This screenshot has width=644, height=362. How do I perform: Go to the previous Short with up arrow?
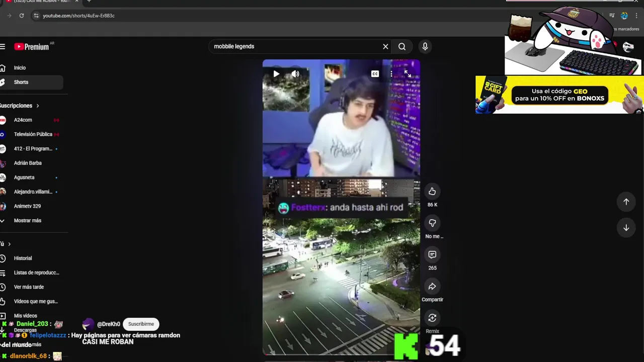pyautogui.click(x=626, y=202)
